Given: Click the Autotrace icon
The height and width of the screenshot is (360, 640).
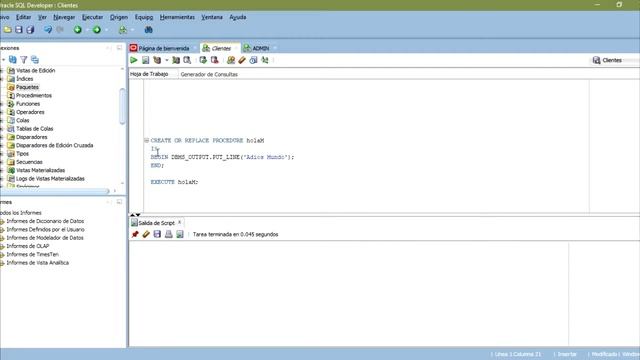Looking at the screenshot, I should (x=176, y=60).
